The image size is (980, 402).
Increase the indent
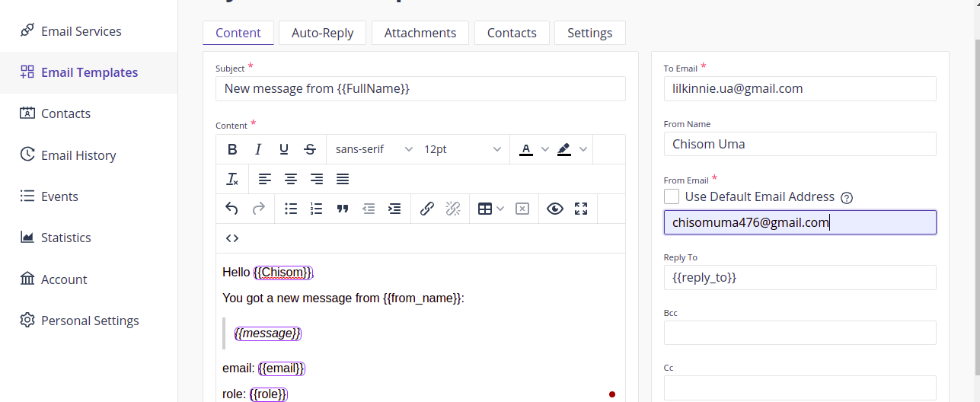(394, 209)
